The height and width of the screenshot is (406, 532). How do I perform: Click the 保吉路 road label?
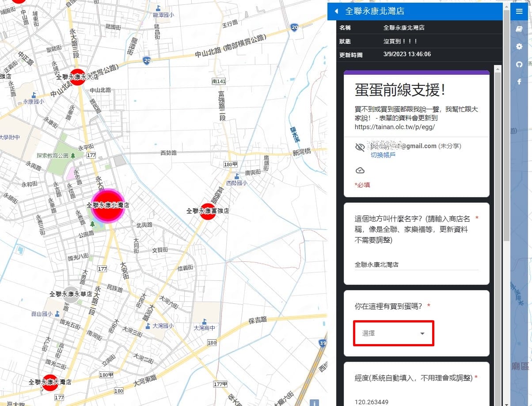tap(257, 320)
